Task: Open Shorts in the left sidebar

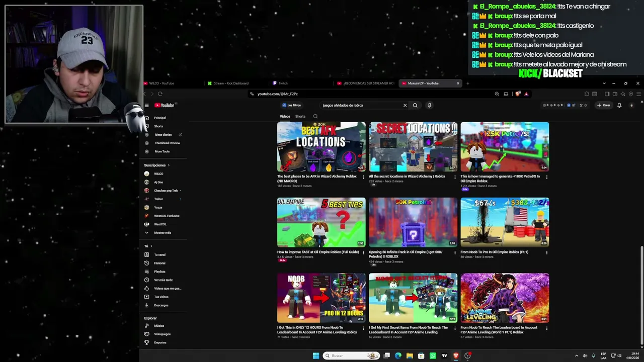Action: click(x=158, y=126)
